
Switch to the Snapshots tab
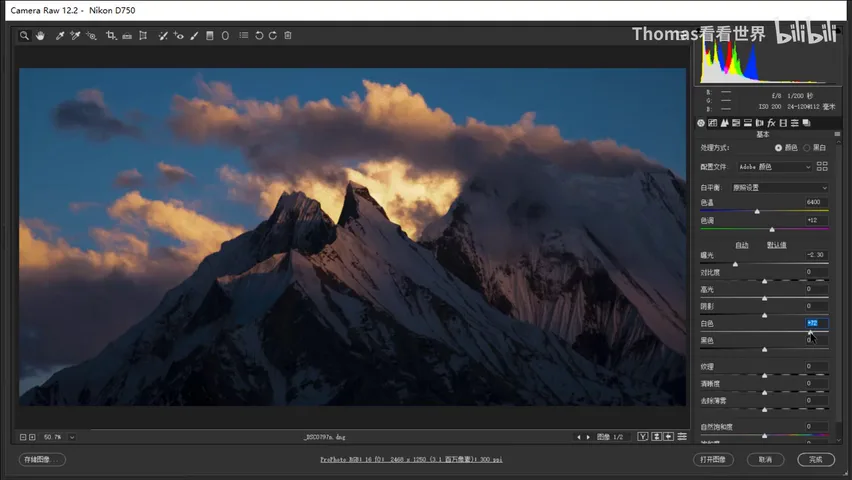(806, 123)
